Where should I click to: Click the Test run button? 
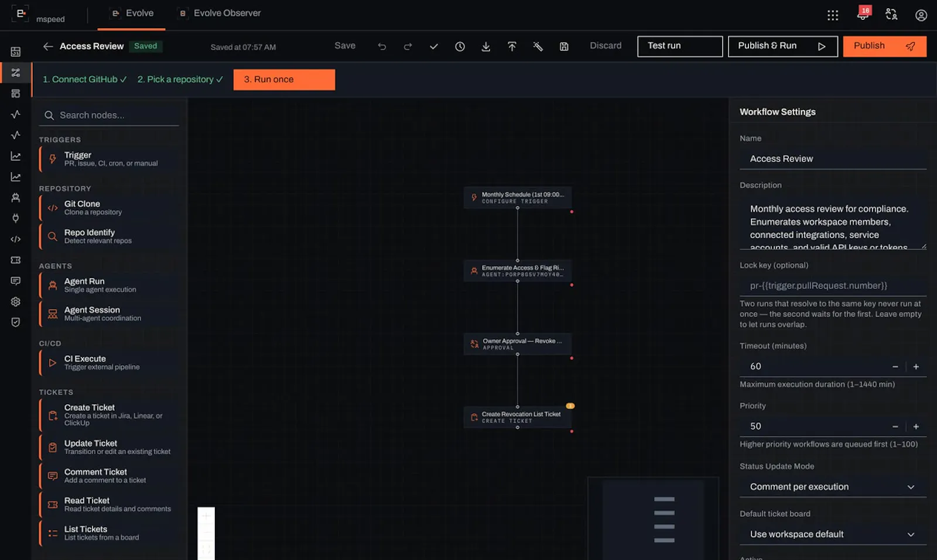(x=680, y=46)
